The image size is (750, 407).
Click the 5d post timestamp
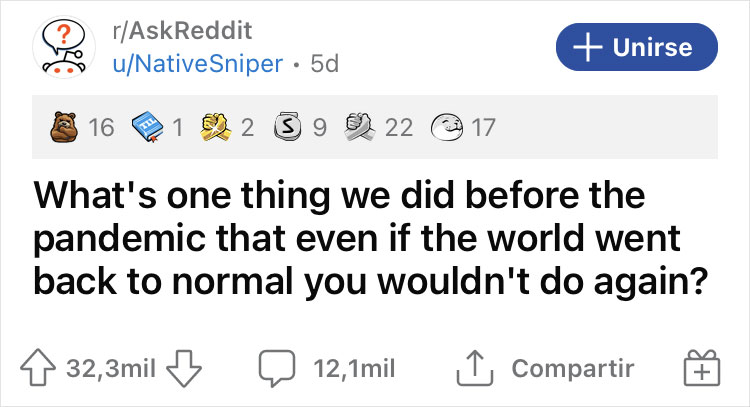pos(324,63)
